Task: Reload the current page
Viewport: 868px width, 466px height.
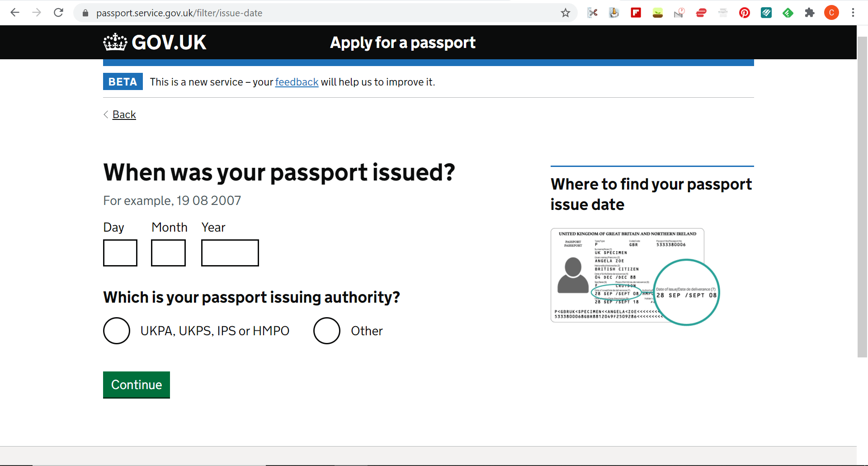Action: [x=59, y=13]
